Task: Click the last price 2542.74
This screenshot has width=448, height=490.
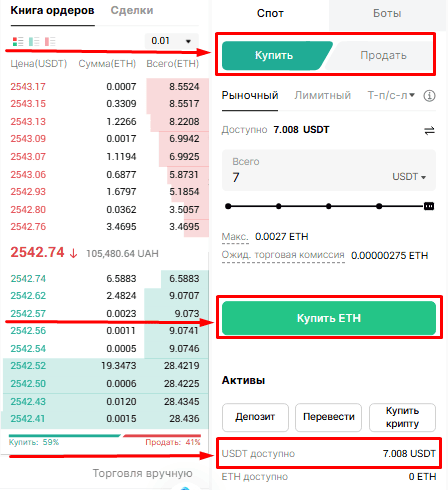Action: tap(37, 252)
